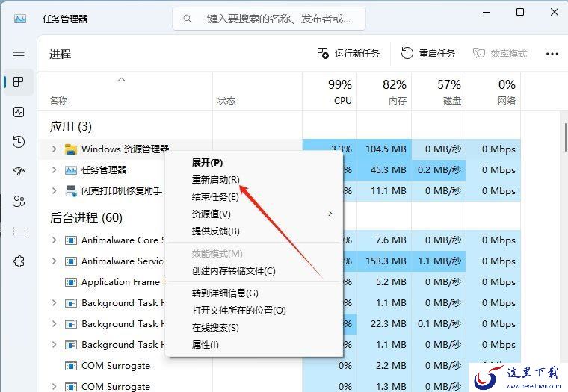The image size is (568, 392).
Task: Click the three-dots more options button
Action: [x=552, y=54]
